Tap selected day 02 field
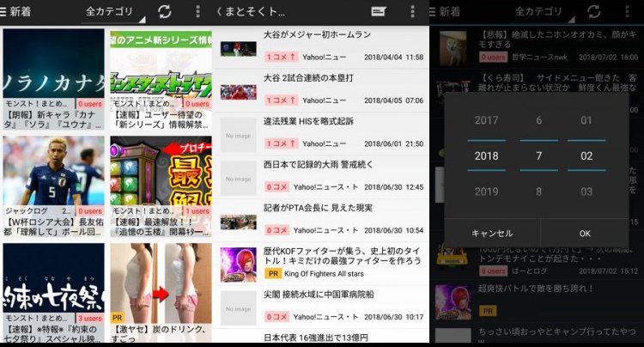 (586, 155)
